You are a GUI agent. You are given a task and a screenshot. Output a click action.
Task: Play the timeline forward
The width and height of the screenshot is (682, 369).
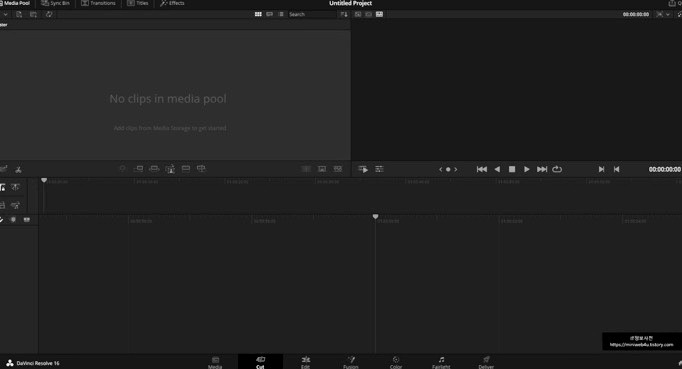[x=527, y=169]
